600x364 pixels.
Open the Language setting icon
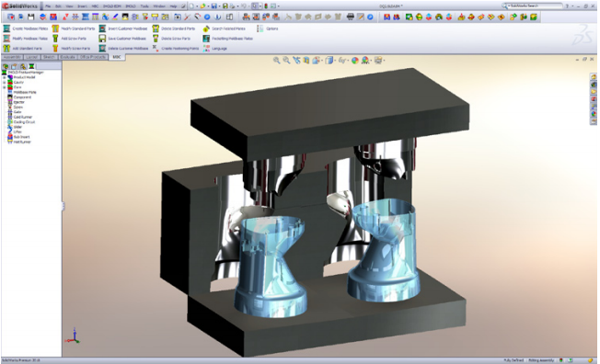click(x=206, y=49)
